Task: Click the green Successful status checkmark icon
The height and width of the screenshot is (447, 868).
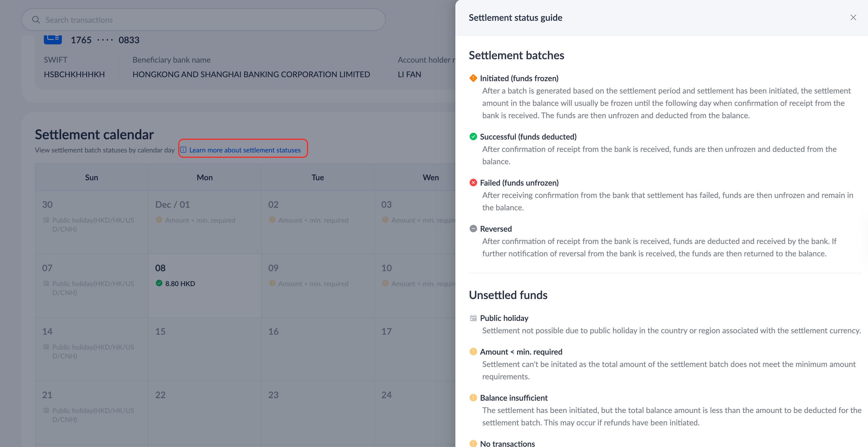Action: coord(473,137)
